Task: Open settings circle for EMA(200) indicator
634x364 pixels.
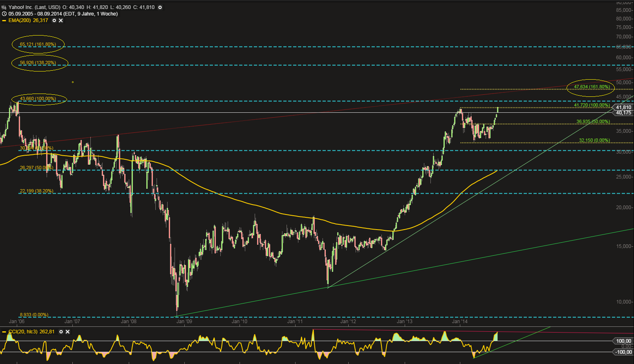Action: 54,20
